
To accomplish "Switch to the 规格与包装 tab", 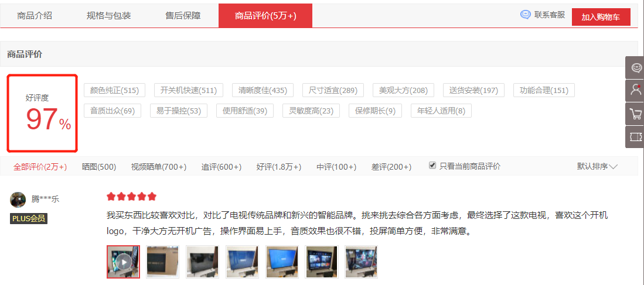I will [x=108, y=16].
